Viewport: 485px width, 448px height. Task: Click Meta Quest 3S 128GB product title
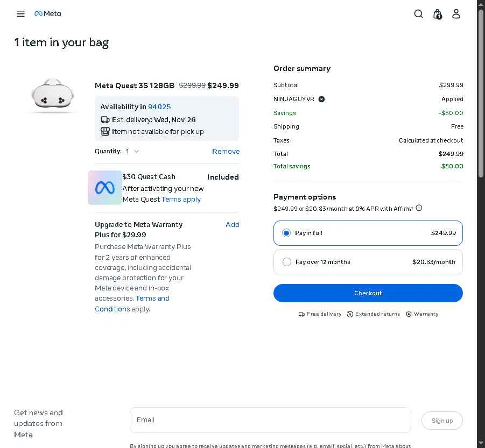[x=135, y=86]
